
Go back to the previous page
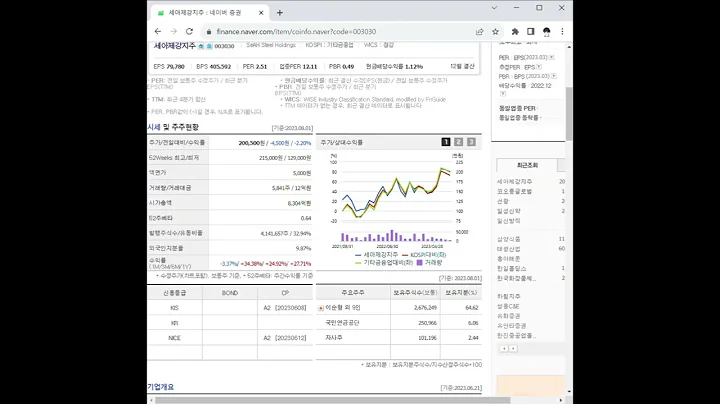pos(158,32)
